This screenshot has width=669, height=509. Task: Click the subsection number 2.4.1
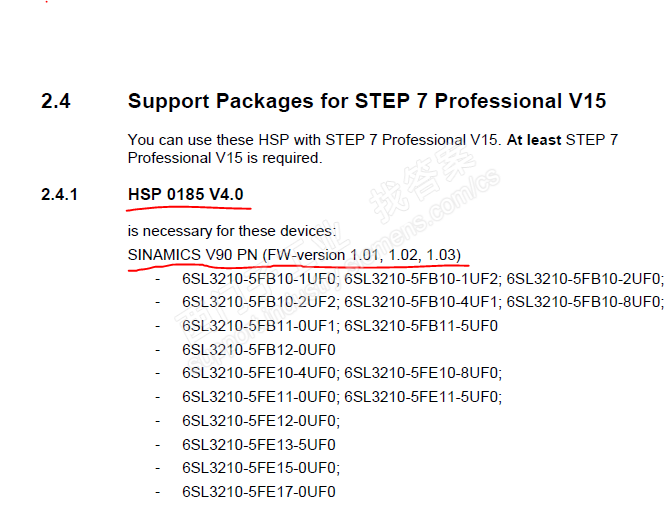[60, 193]
